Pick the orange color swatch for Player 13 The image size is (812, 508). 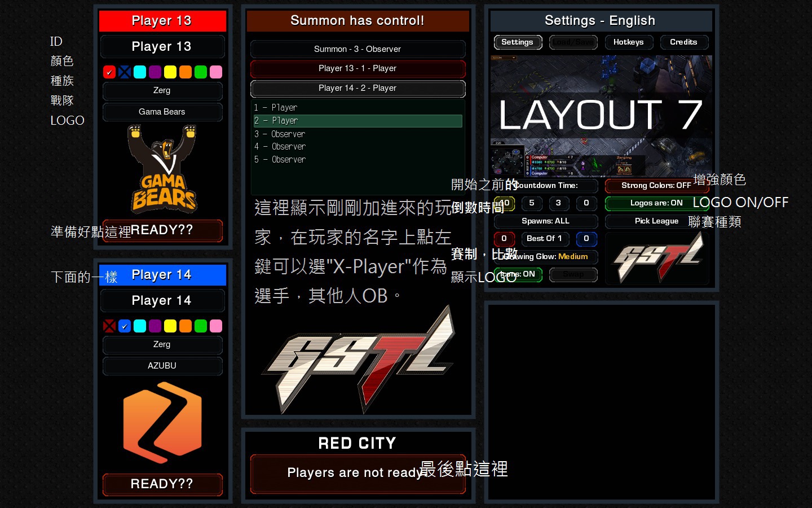pyautogui.click(x=186, y=72)
